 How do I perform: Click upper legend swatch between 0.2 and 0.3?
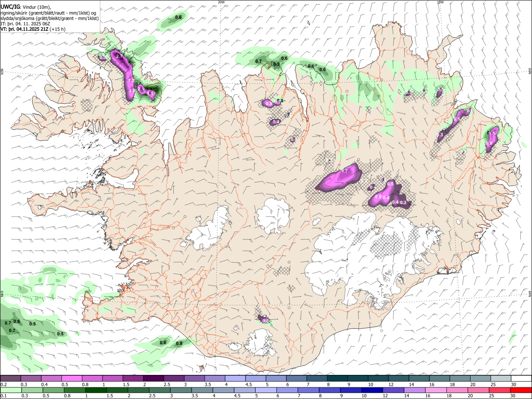(x=10, y=379)
